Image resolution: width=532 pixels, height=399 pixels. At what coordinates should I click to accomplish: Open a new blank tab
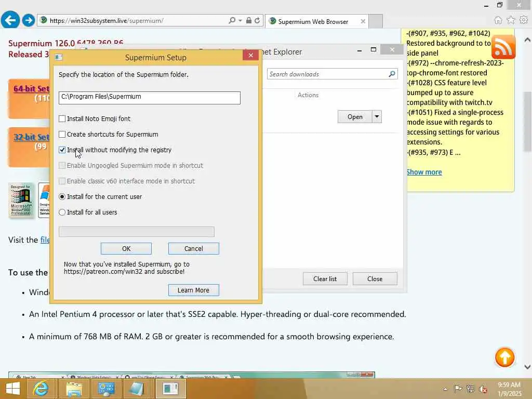(x=376, y=21)
